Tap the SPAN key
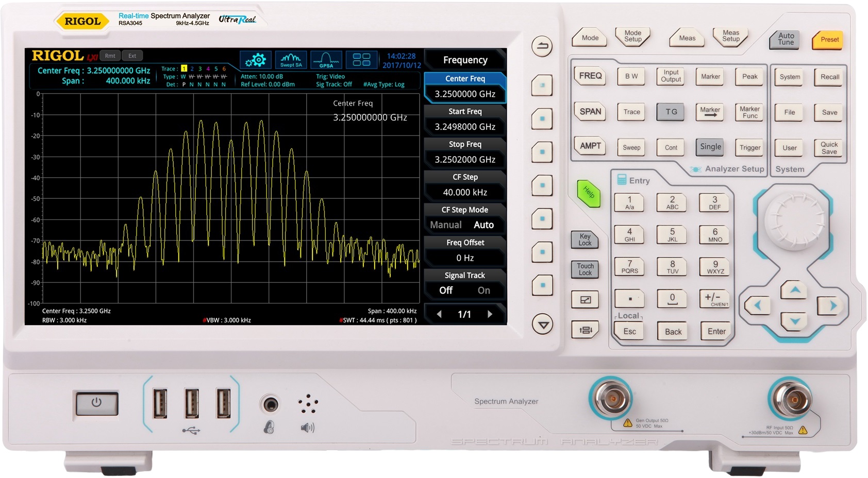Image resolution: width=868 pixels, height=478 pixels. pyautogui.click(x=590, y=112)
